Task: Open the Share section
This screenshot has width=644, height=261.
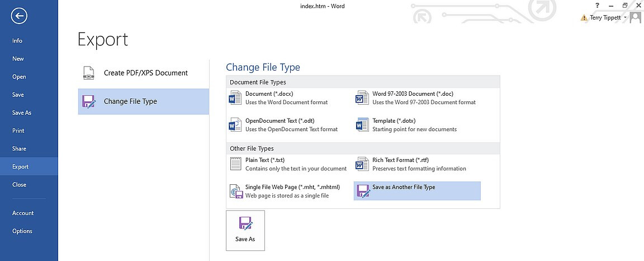Action: [19, 148]
